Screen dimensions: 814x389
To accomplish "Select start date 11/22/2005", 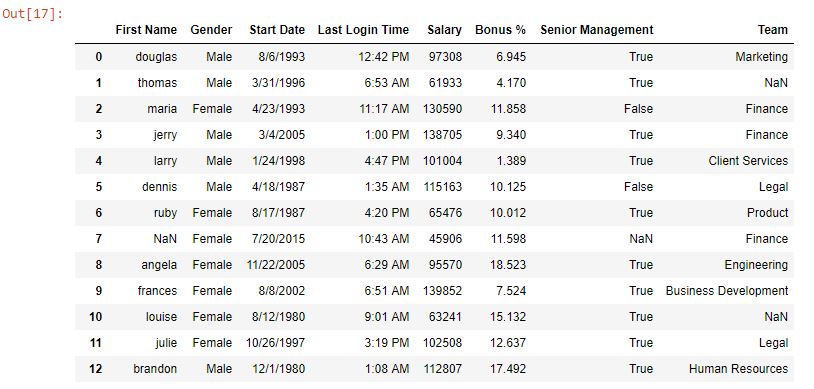I will pyautogui.click(x=276, y=265).
